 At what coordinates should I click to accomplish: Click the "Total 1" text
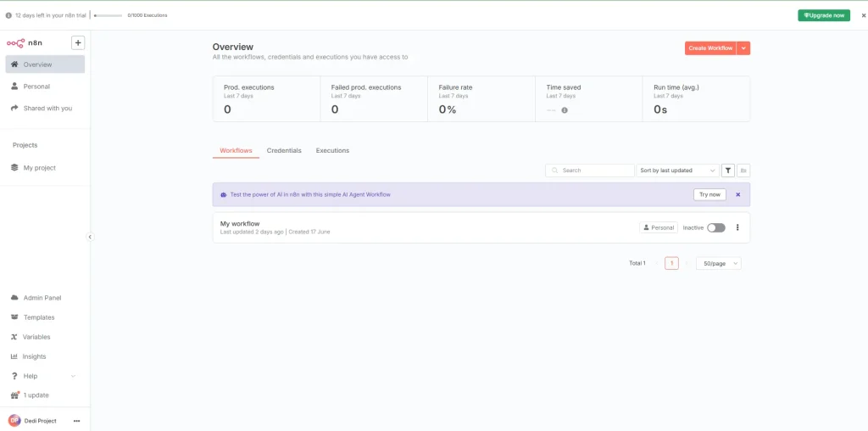[x=637, y=263]
